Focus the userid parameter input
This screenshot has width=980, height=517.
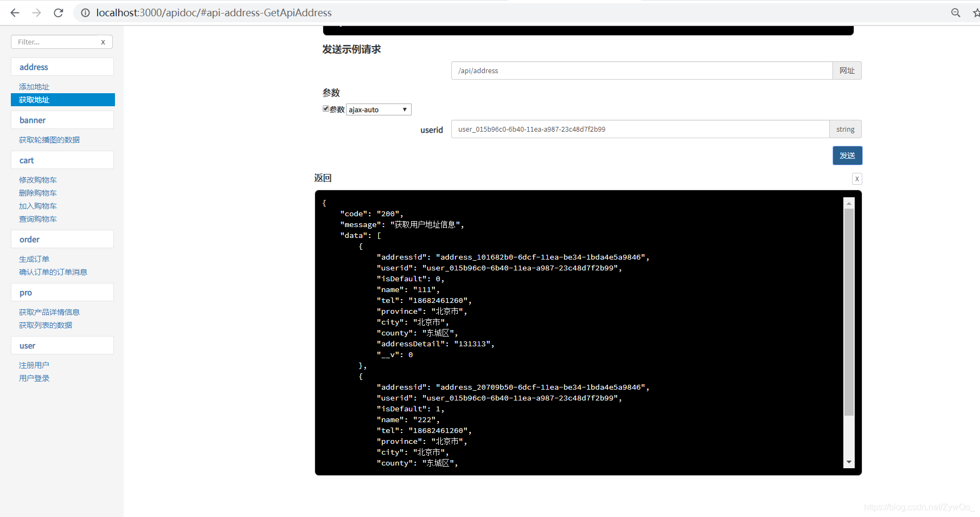(640, 129)
